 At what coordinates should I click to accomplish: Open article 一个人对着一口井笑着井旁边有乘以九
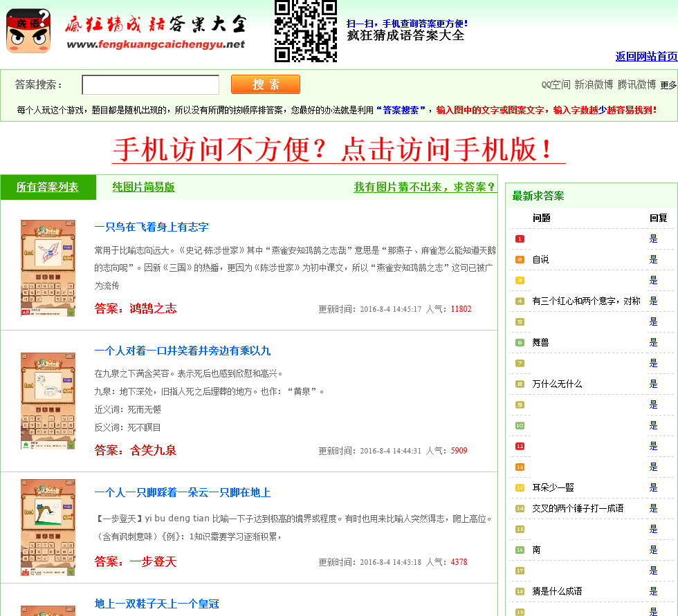(183, 351)
